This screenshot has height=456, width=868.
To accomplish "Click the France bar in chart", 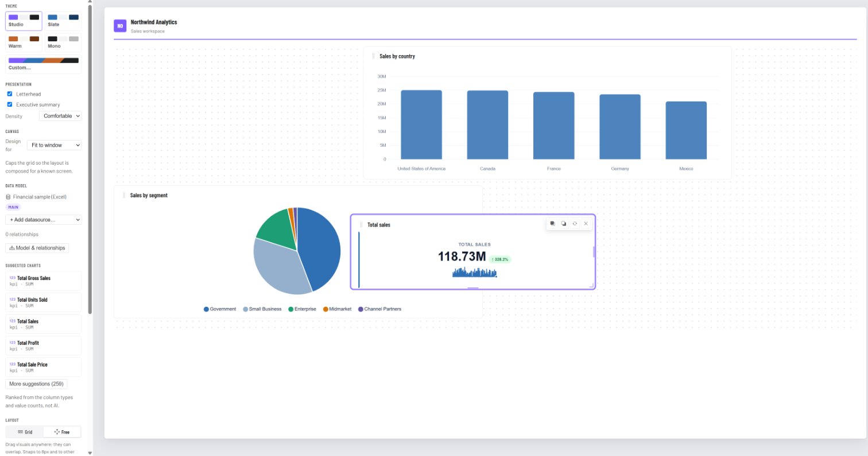I will coord(554,126).
